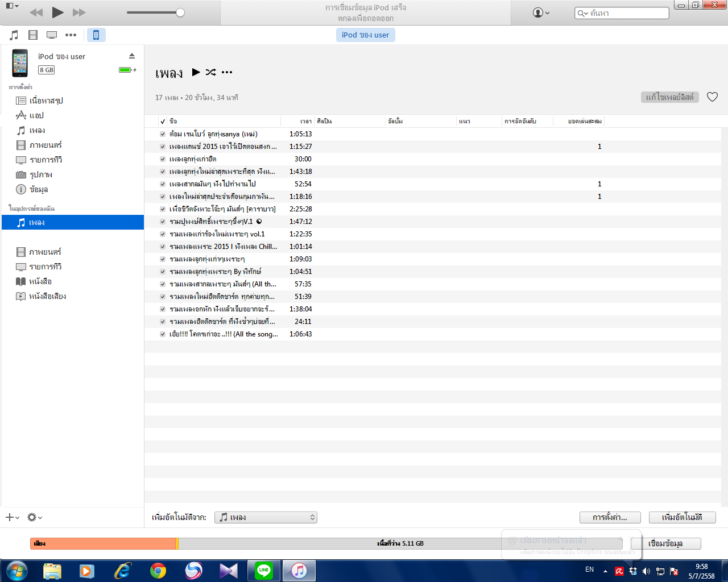Open more options for เพลง playlist

227,72
